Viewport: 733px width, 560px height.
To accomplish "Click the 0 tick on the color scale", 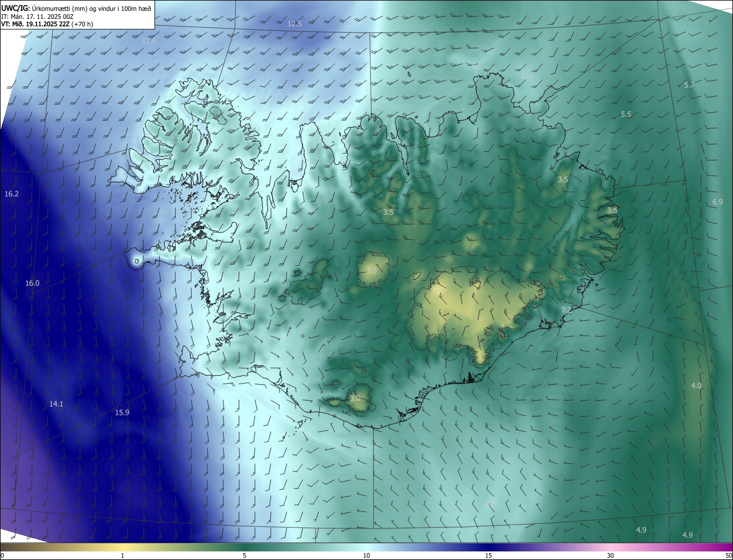I will click(2, 555).
